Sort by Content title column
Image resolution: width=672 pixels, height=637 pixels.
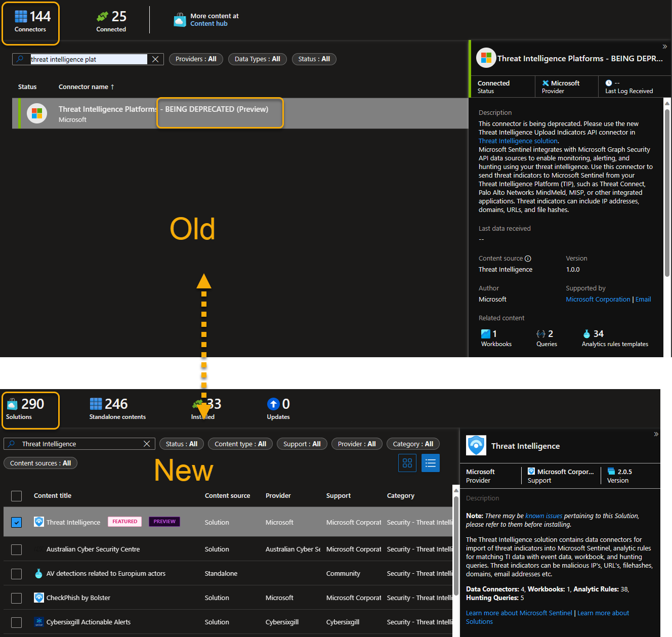pos(53,496)
